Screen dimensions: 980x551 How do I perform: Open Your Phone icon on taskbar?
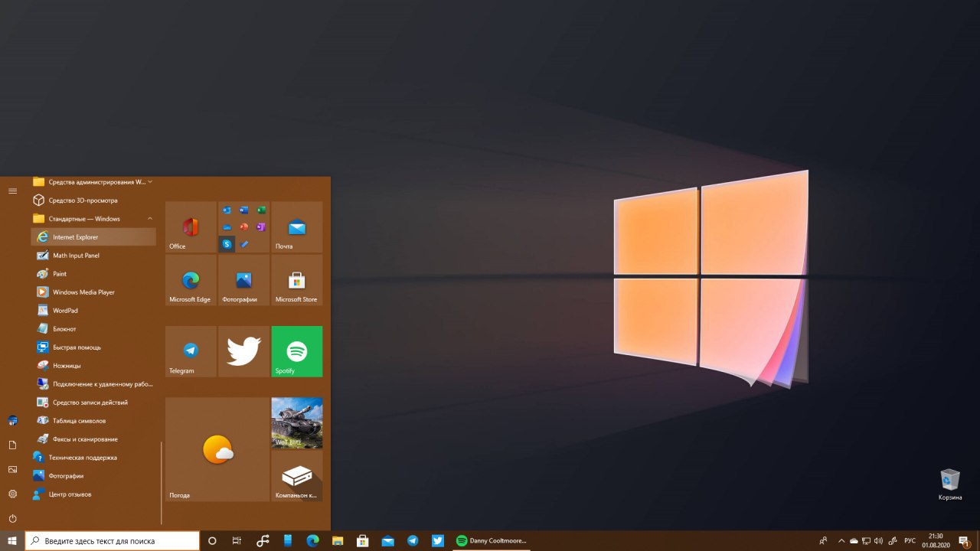[x=288, y=541]
